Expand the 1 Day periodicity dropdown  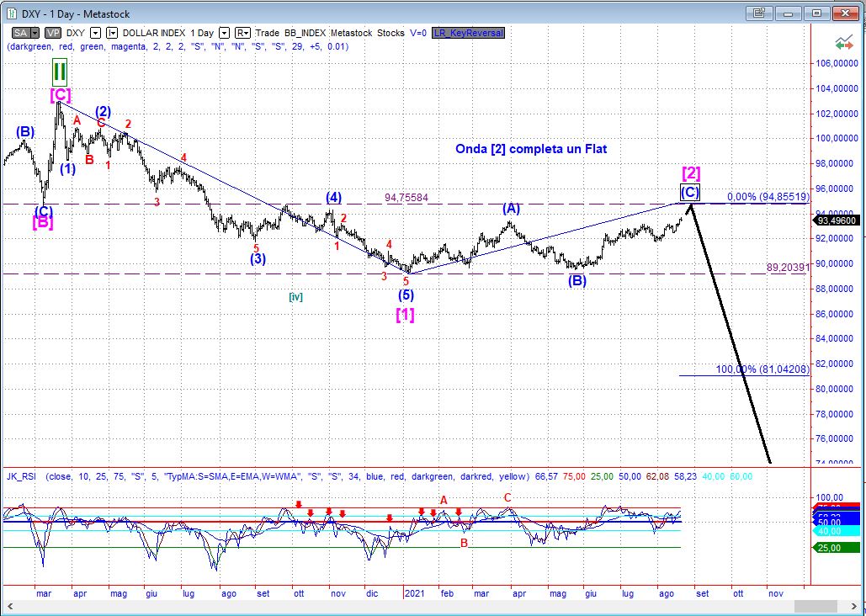[224, 32]
